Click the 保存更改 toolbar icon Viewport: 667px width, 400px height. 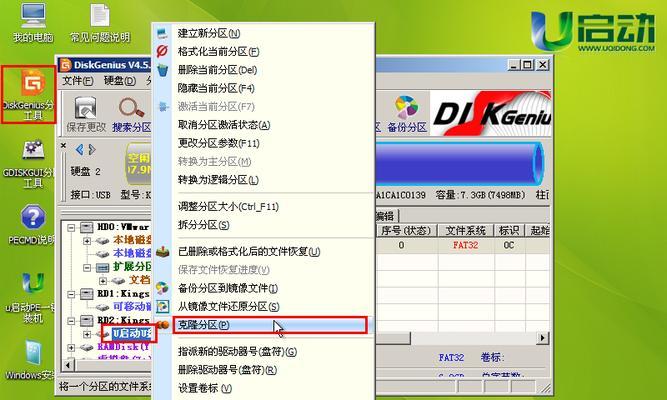pos(86,114)
